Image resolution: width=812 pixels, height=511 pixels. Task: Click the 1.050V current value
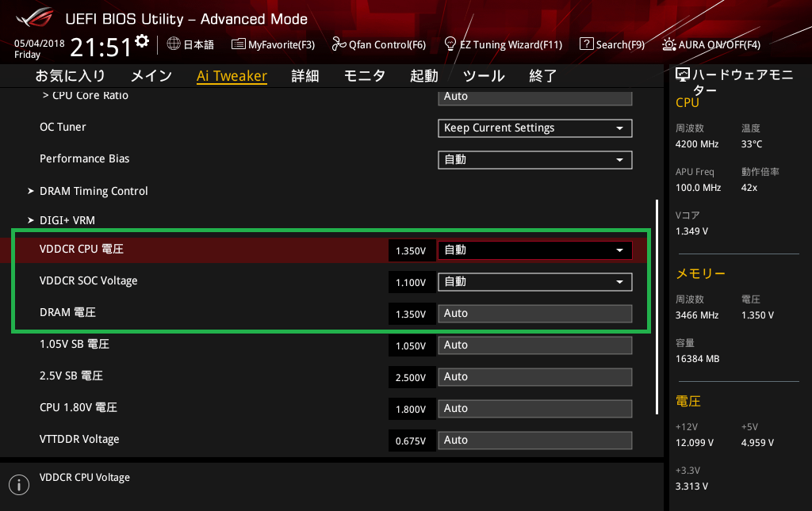click(412, 345)
